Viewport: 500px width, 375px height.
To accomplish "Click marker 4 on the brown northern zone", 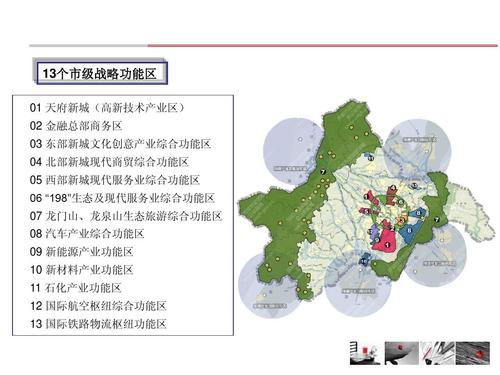I will (x=393, y=188).
